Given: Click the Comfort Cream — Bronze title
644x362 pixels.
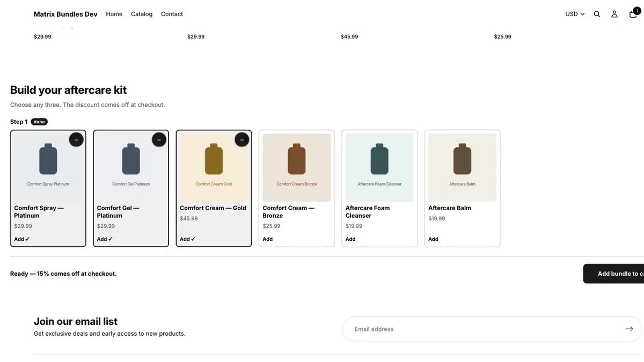Looking at the screenshot, I should tap(289, 212).
